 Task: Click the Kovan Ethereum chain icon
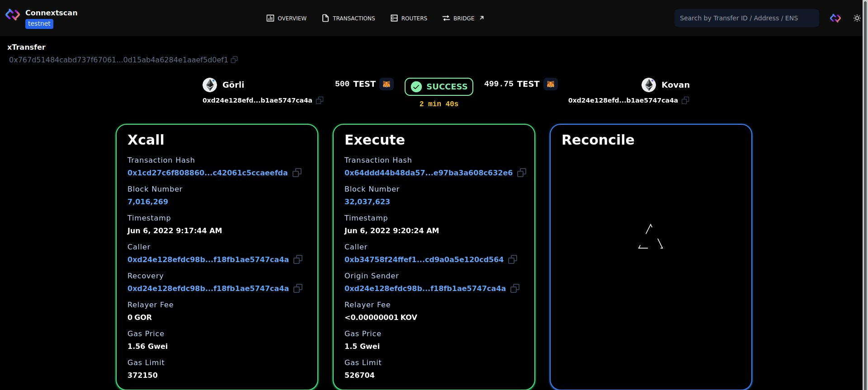point(649,85)
